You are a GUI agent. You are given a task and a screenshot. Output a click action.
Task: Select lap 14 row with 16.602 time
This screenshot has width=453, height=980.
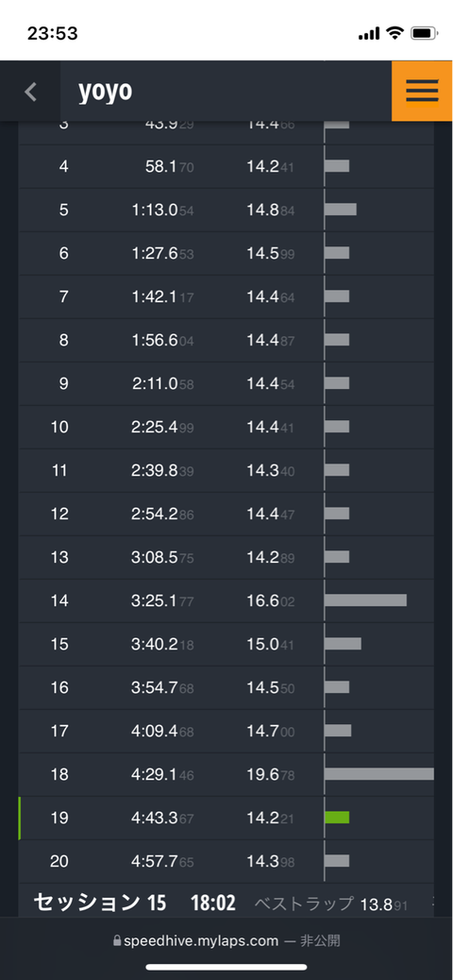point(226,600)
